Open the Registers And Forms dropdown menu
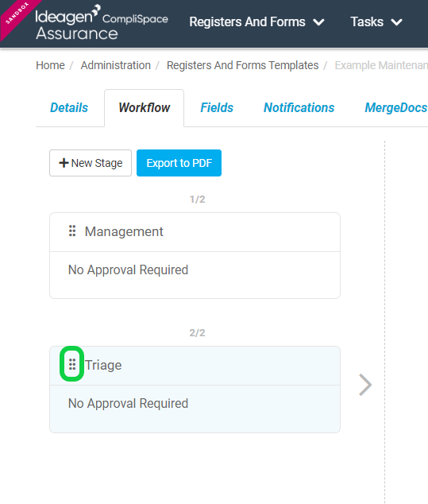Screen dimensions: 428x504 tap(256, 21)
